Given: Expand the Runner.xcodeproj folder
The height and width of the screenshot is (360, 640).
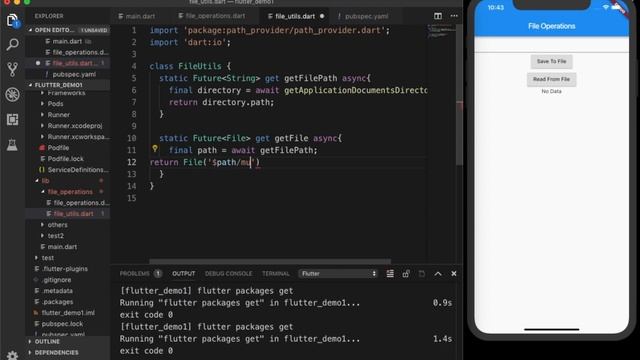Looking at the screenshot, I should coord(75,126).
